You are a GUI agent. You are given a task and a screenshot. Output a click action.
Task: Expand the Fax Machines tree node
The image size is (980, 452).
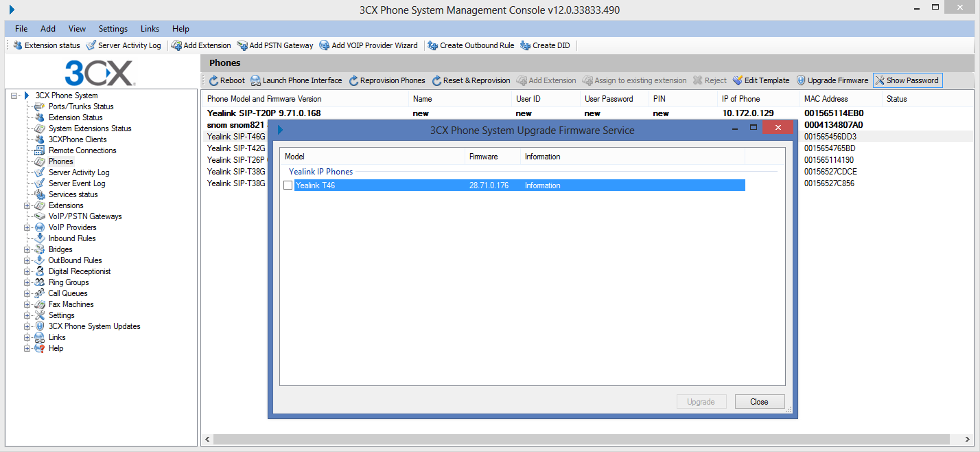click(27, 304)
